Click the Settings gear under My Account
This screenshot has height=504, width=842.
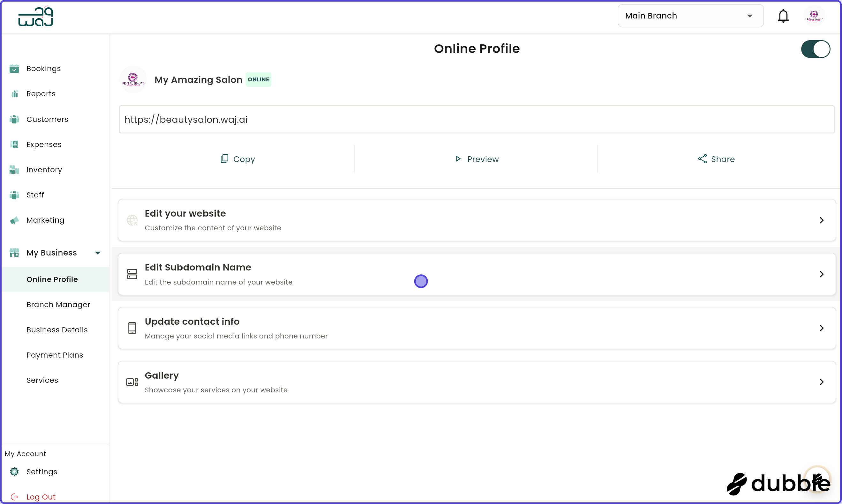point(14,472)
